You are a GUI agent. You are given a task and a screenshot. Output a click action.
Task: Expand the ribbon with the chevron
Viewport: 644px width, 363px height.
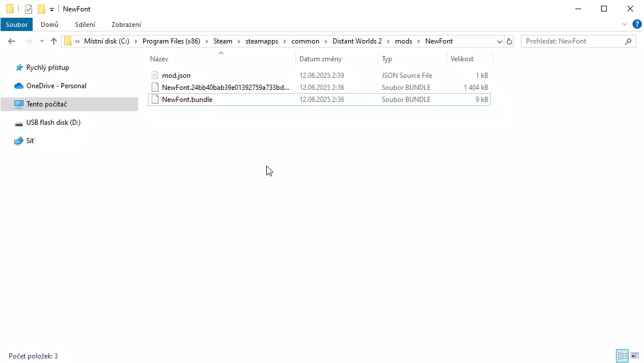pos(625,24)
